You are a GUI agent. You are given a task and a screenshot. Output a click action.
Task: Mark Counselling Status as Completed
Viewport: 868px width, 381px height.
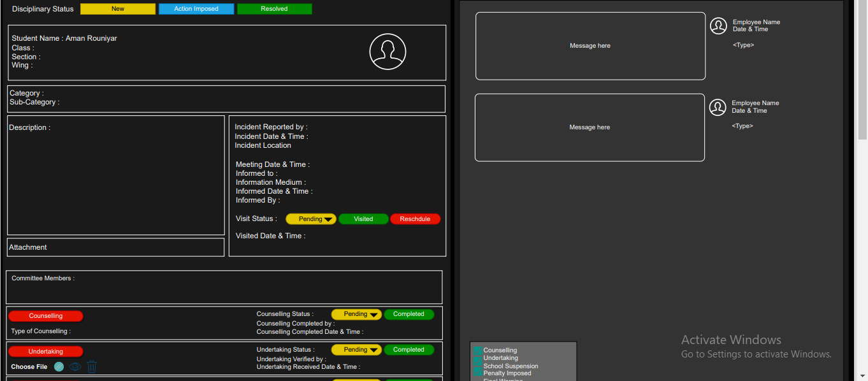pyautogui.click(x=409, y=314)
